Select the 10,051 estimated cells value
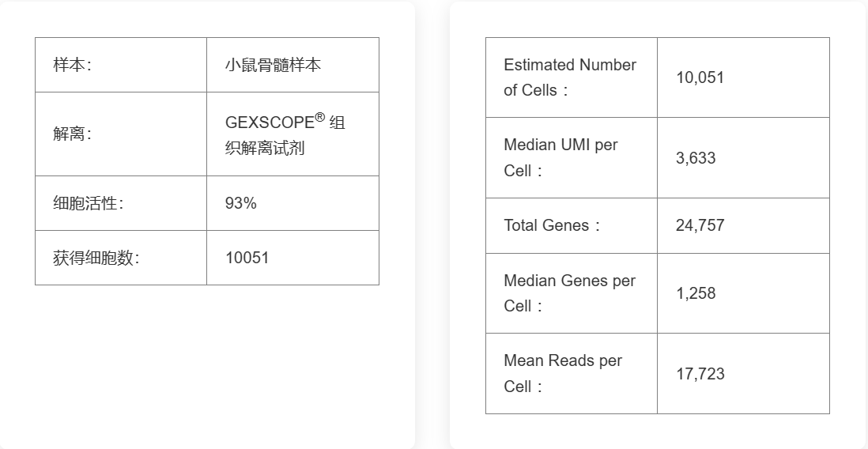The height and width of the screenshot is (449, 868). (x=700, y=77)
